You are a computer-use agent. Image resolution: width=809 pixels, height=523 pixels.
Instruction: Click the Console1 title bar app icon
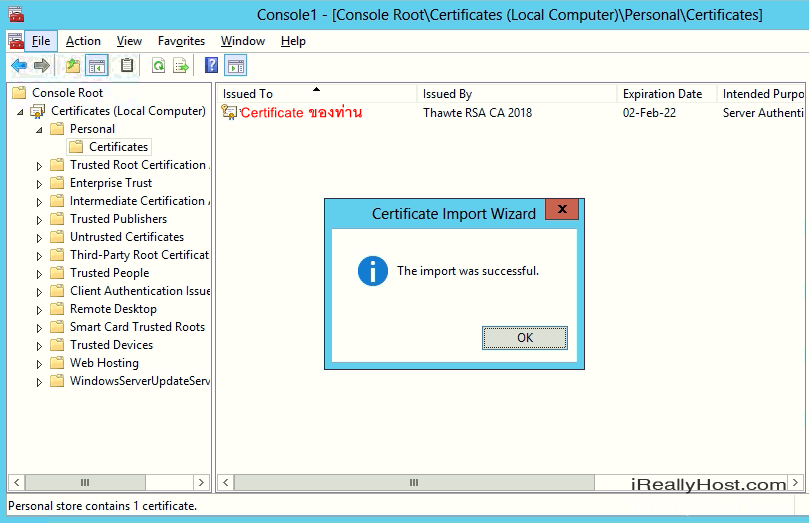pos(16,14)
